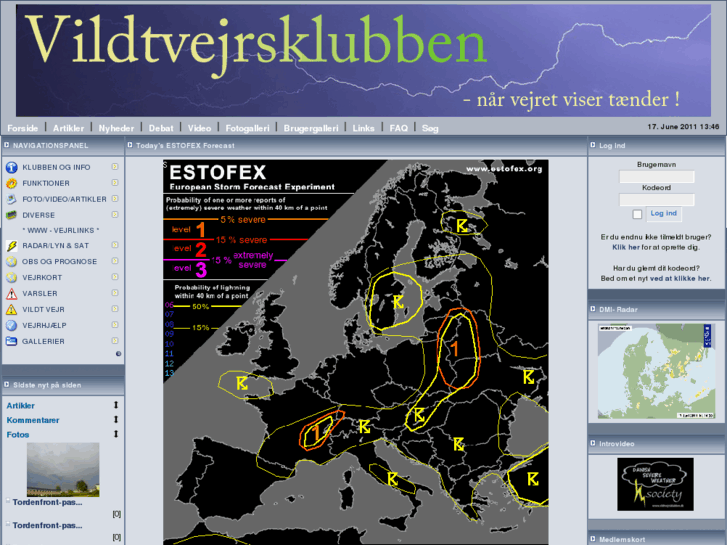The height and width of the screenshot is (545, 727).
Task: Click the Brugernavn input field
Action: [657, 177]
